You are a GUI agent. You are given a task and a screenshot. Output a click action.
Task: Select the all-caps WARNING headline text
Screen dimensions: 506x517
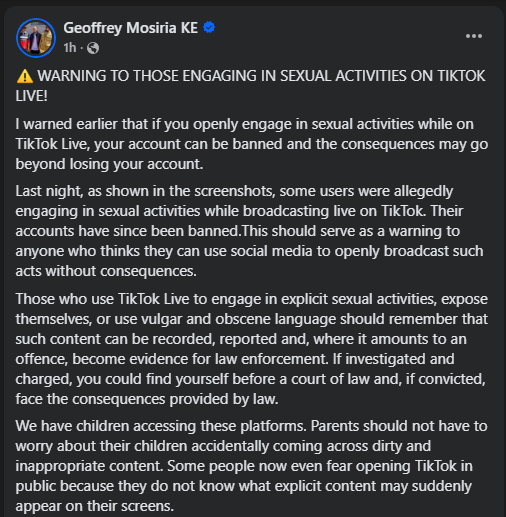[250, 86]
